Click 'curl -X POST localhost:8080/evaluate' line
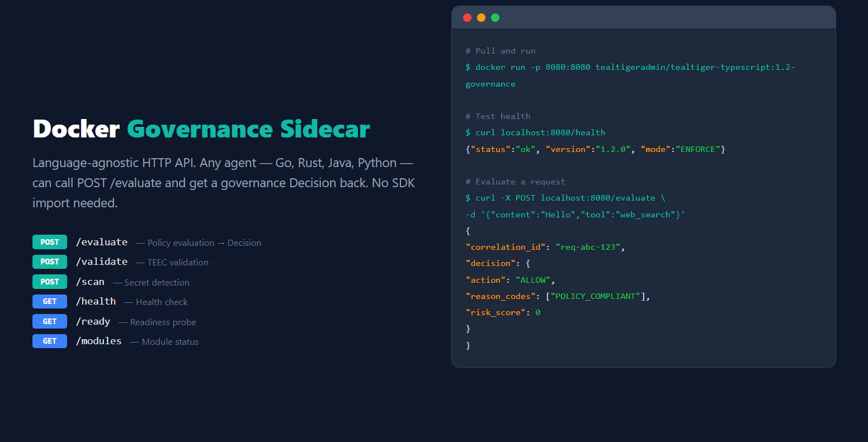Image resolution: width=868 pixels, height=442 pixels. pyautogui.click(x=565, y=198)
